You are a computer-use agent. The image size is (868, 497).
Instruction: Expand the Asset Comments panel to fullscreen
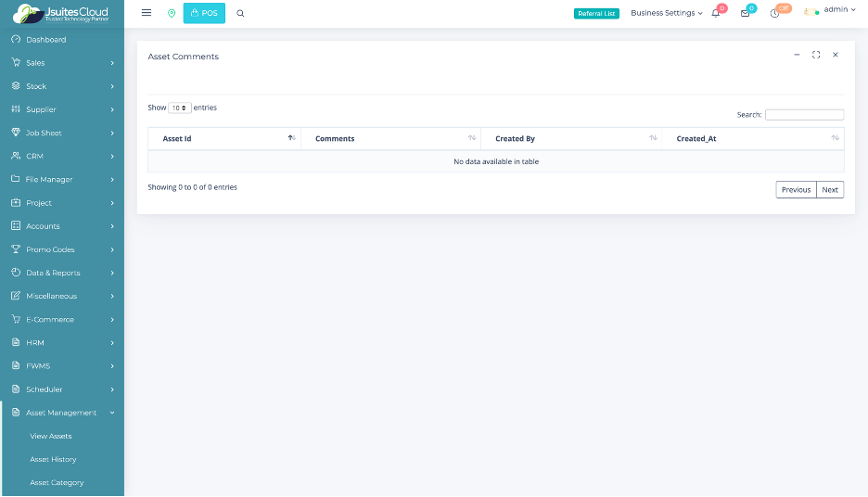(816, 55)
